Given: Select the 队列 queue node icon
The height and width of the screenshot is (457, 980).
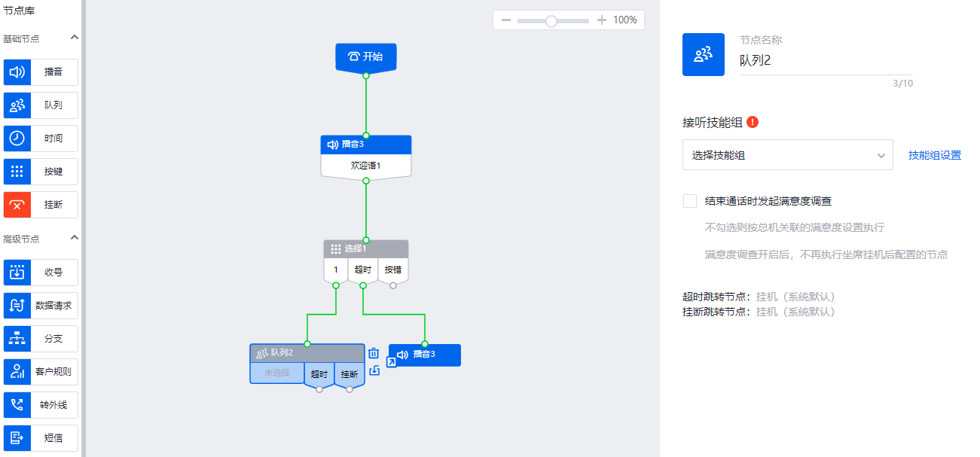Looking at the screenshot, I should coord(17,105).
